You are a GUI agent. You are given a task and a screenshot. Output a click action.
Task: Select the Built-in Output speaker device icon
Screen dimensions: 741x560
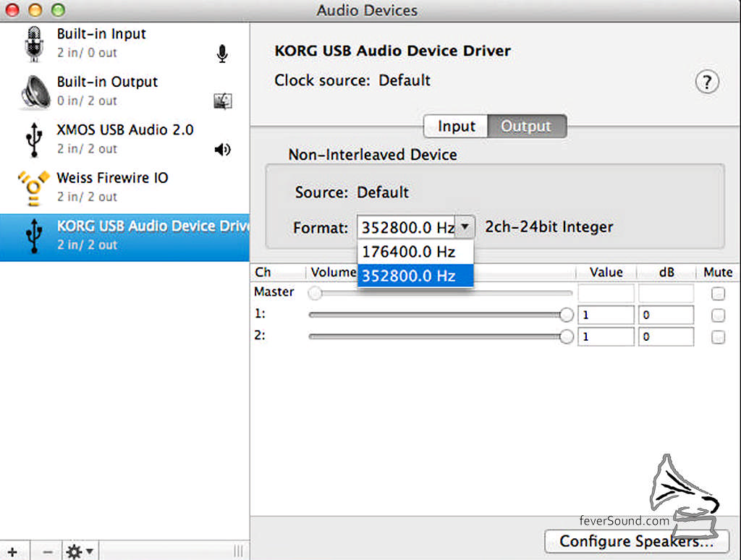click(x=35, y=92)
